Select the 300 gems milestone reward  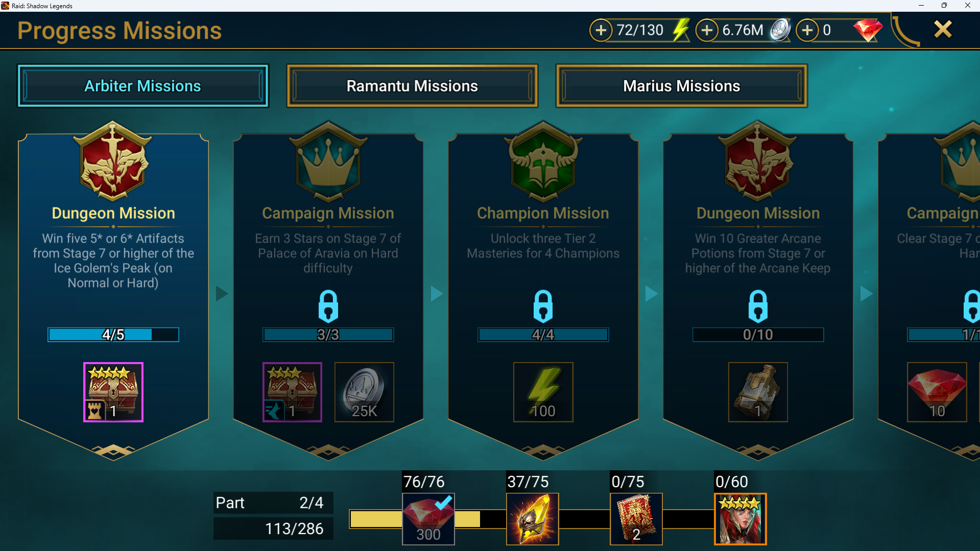(428, 519)
